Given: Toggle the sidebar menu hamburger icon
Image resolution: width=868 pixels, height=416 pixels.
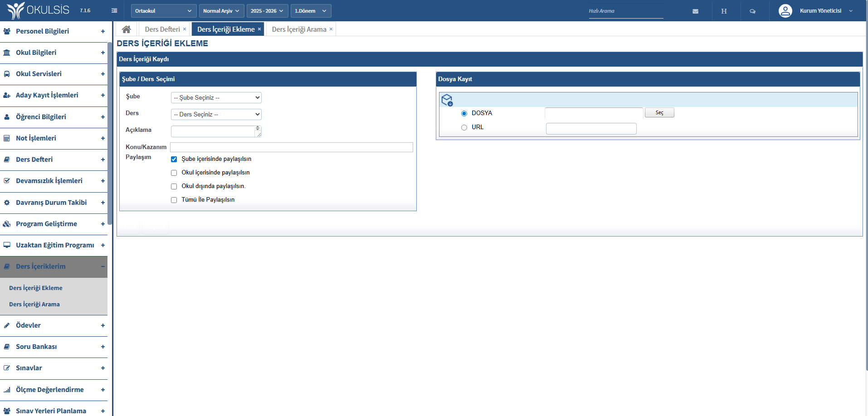Looking at the screenshot, I should 114,11.
